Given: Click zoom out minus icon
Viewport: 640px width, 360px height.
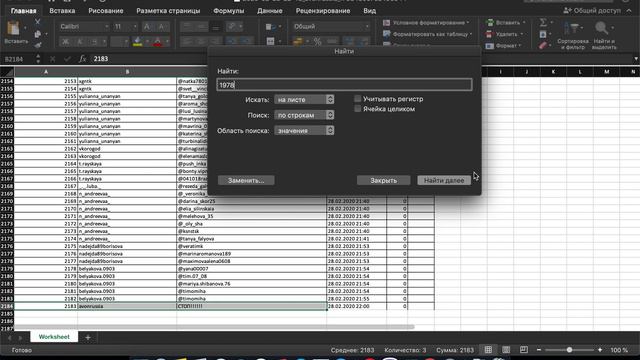Looking at the screenshot, I should click(x=539, y=350).
